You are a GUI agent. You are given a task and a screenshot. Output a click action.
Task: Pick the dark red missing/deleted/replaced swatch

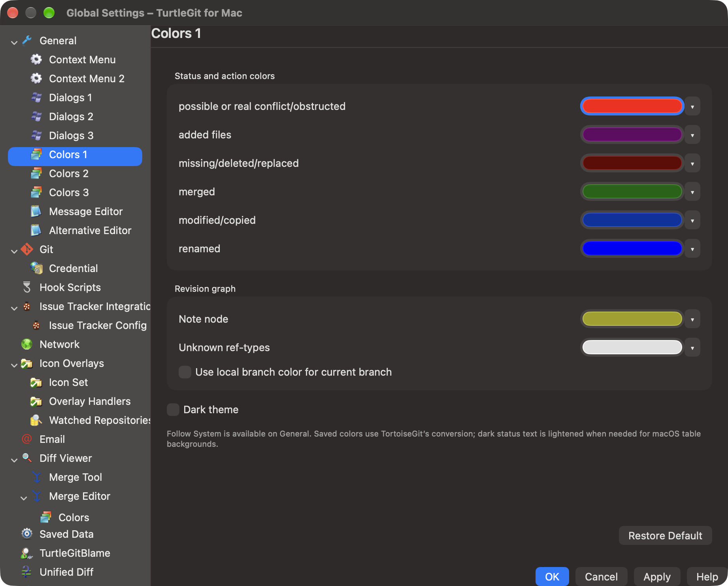click(x=632, y=163)
